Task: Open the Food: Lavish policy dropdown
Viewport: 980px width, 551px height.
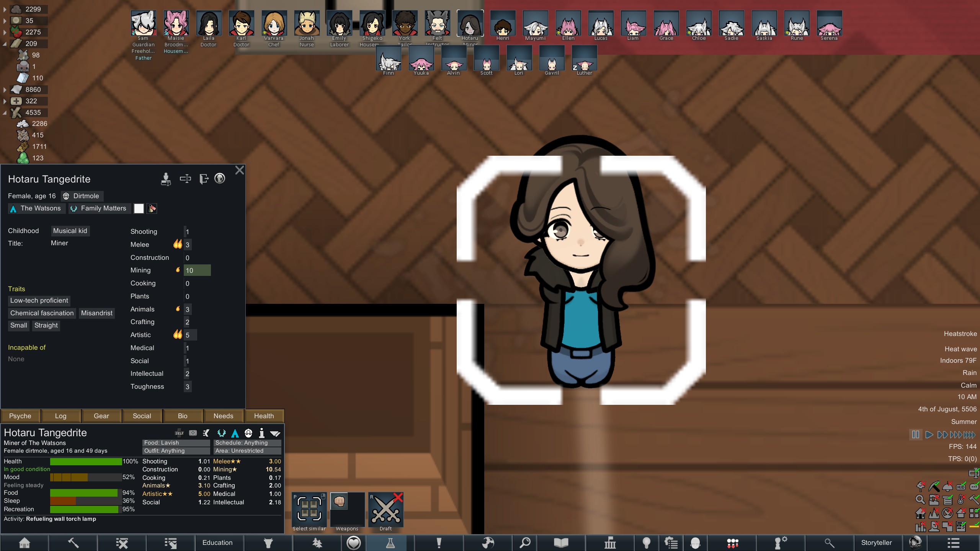Action: [176, 443]
